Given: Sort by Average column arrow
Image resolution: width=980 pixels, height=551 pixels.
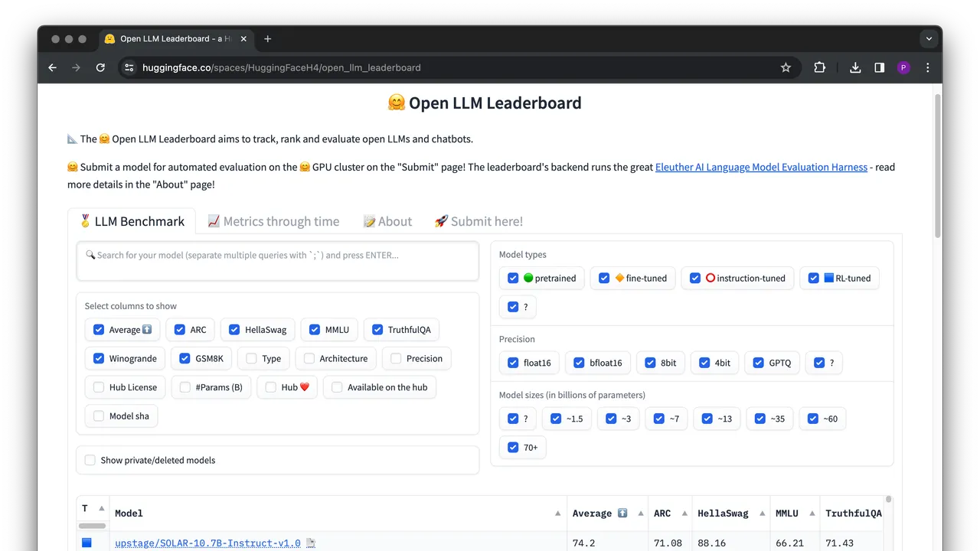Looking at the screenshot, I should click(x=639, y=514).
